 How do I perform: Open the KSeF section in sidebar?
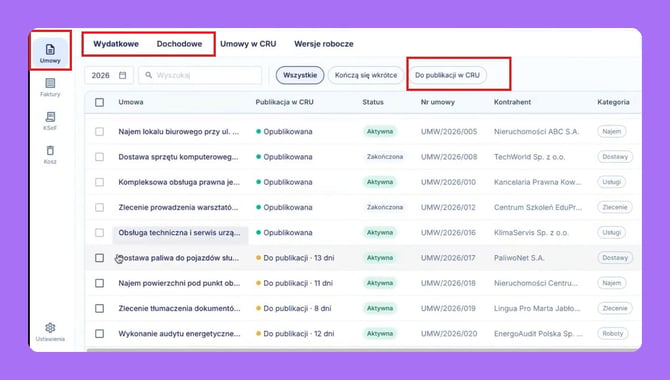(50, 121)
